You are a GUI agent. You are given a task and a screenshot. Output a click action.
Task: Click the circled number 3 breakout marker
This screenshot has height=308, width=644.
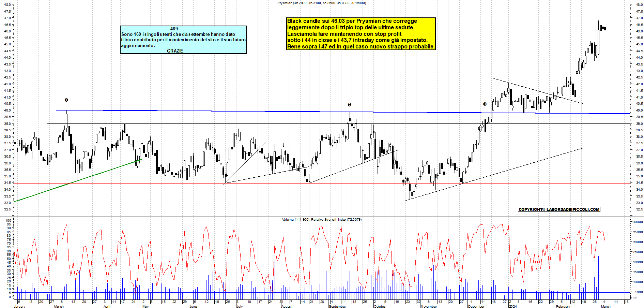pyautogui.click(x=485, y=104)
